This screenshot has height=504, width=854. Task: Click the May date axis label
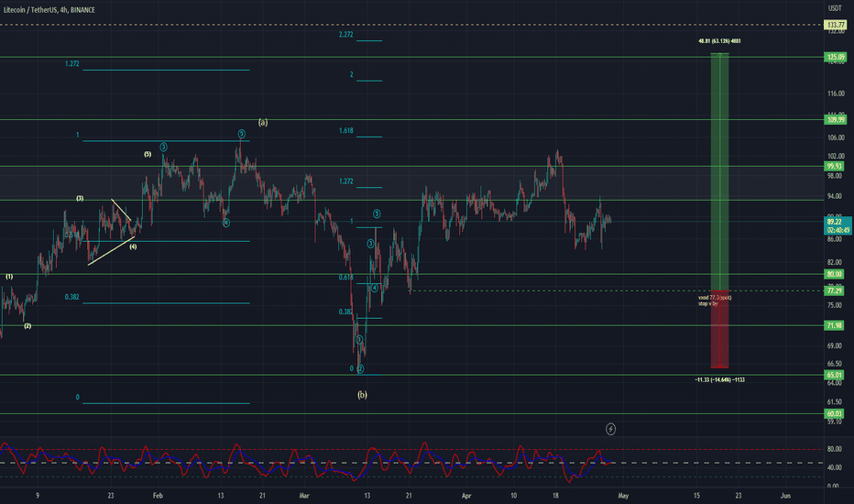(623, 496)
